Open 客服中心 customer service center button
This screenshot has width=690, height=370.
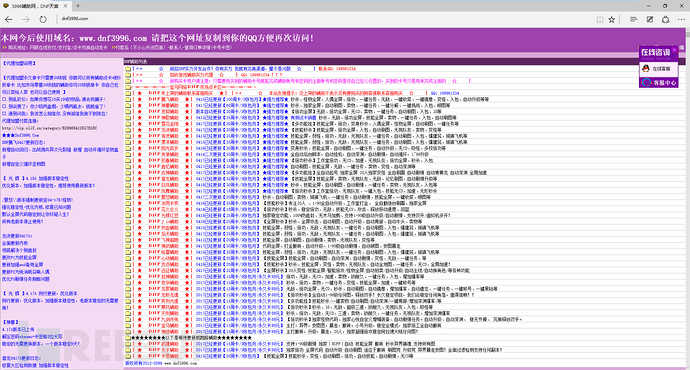pos(658,82)
